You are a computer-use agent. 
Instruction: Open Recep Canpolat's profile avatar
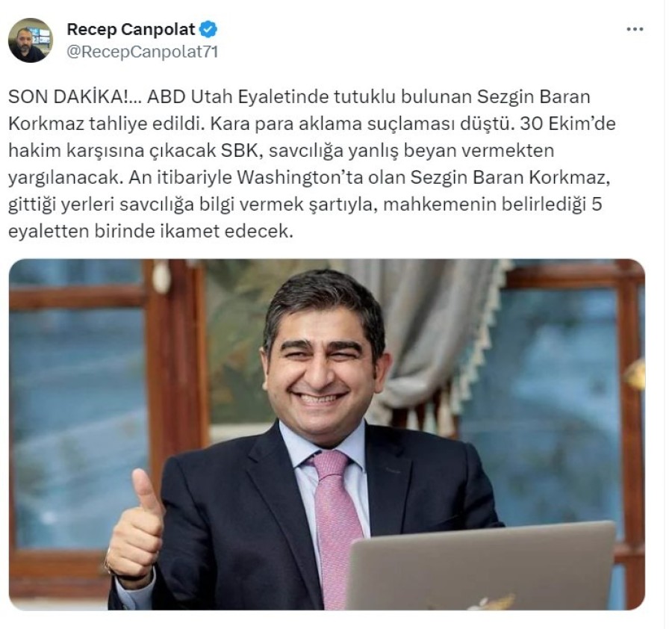tap(31, 40)
